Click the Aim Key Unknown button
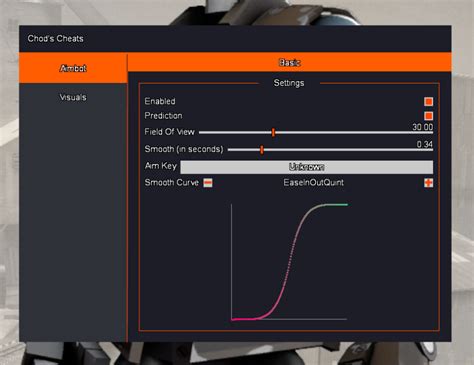Screen dimensions: 474x365 click(x=307, y=167)
